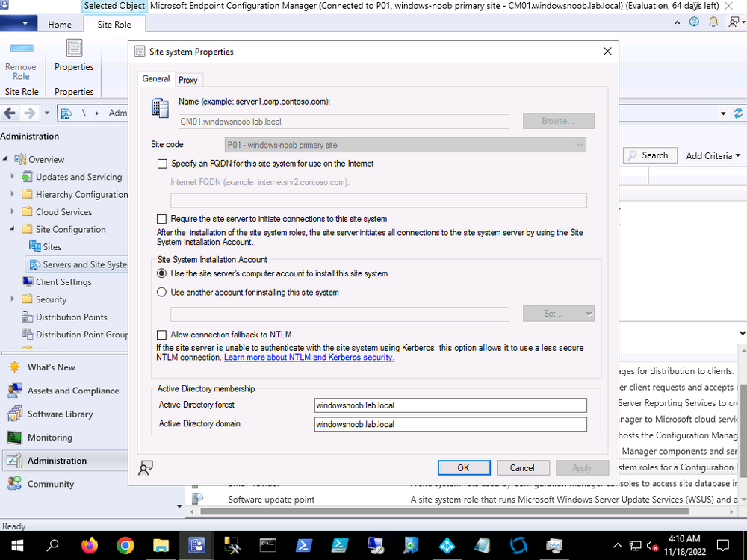Click the Properties ribbon icon

click(74, 49)
